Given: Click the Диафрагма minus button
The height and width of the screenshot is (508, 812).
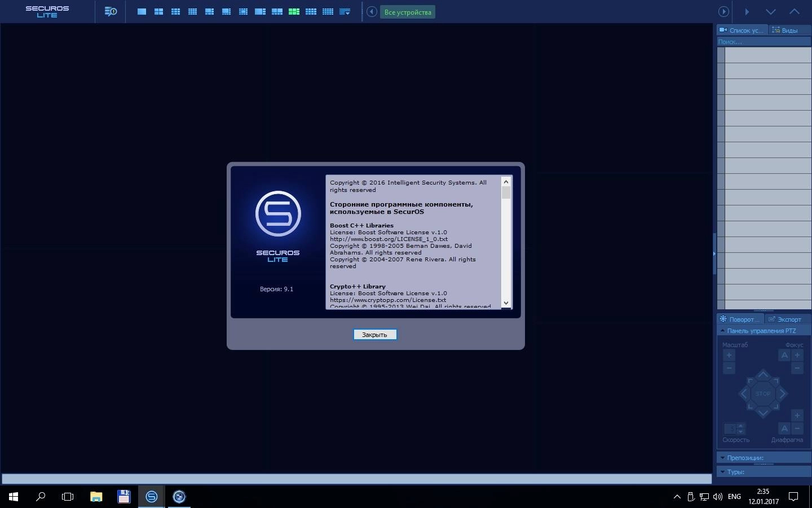Looking at the screenshot, I should pyautogui.click(x=797, y=428).
